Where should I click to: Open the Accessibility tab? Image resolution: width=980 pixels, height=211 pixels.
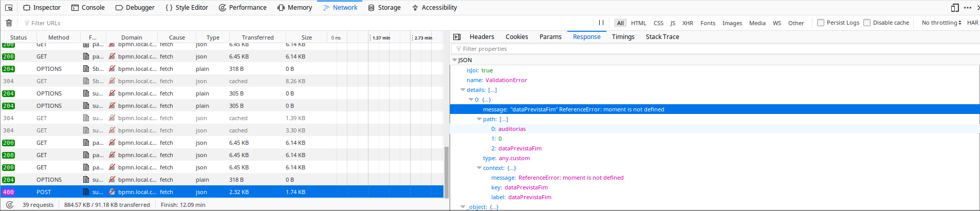click(435, 8)
